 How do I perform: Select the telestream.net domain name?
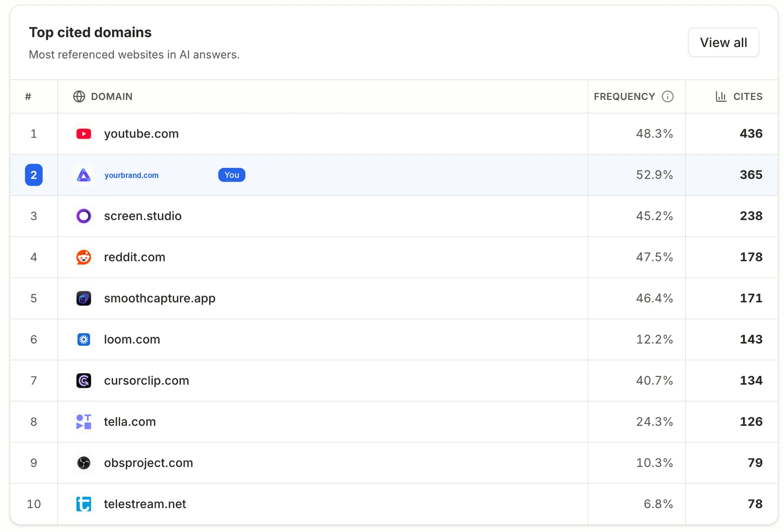click(145, 504)
